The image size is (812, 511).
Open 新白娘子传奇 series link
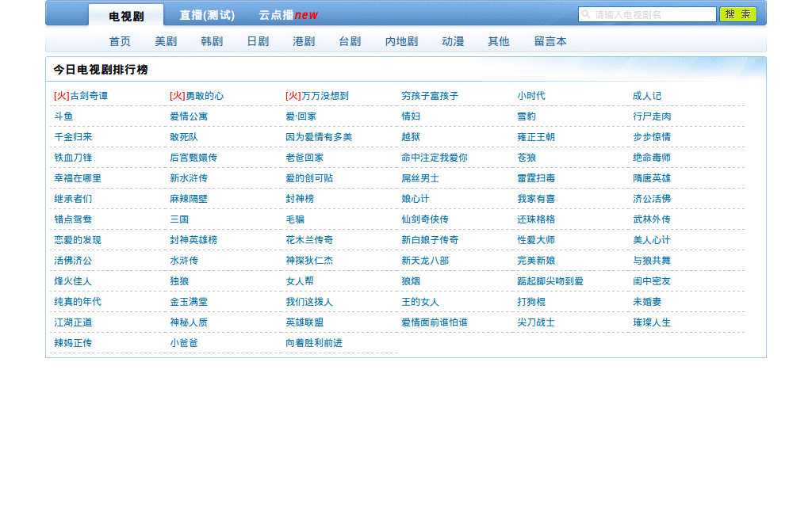430,240
